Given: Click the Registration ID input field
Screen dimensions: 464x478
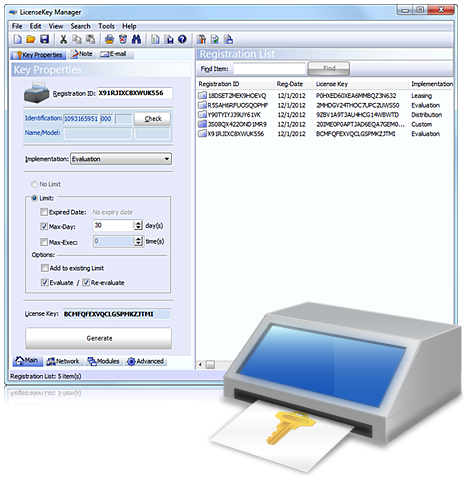Looking at the screenshot, I should click(135, 93).
